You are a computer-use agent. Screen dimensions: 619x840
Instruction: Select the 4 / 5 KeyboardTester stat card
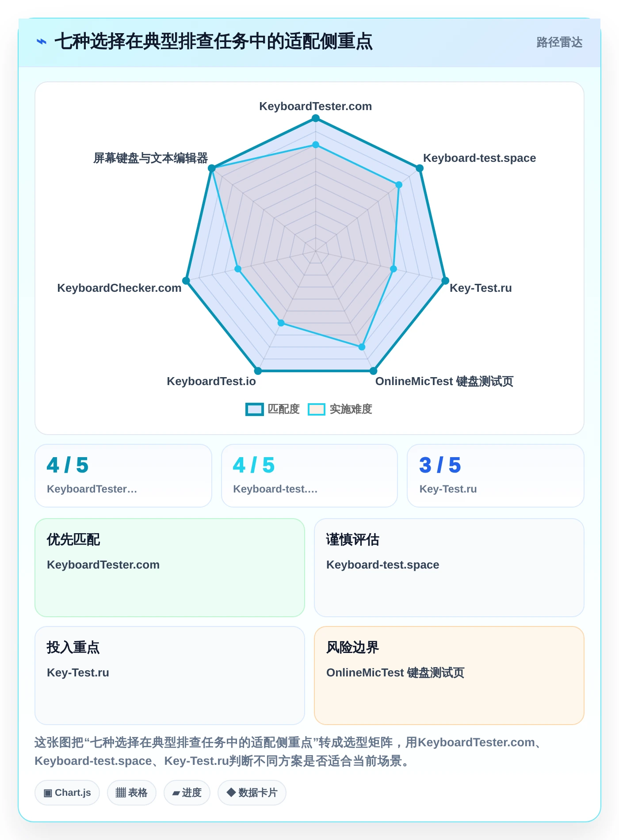pos(123,476)
